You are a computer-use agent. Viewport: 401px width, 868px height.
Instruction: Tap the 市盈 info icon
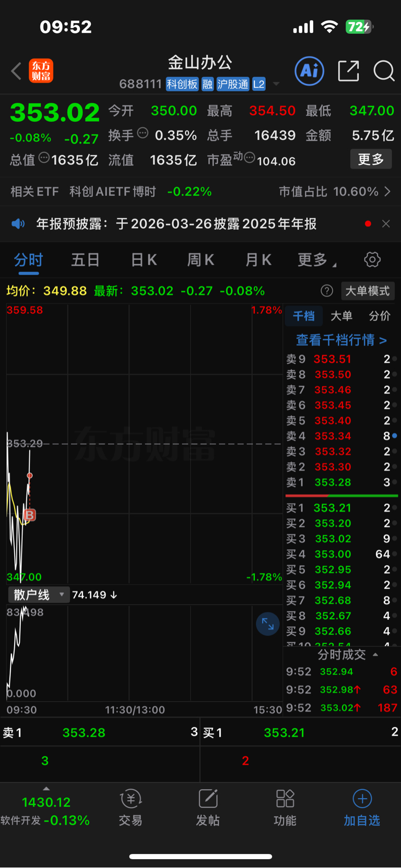pyautogui.click(x=250, y=158)
